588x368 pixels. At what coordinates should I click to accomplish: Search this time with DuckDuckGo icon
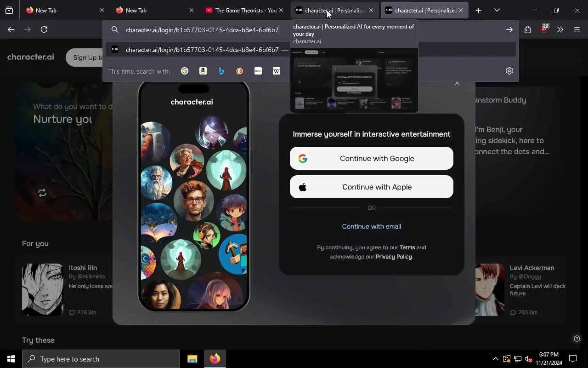240,71
